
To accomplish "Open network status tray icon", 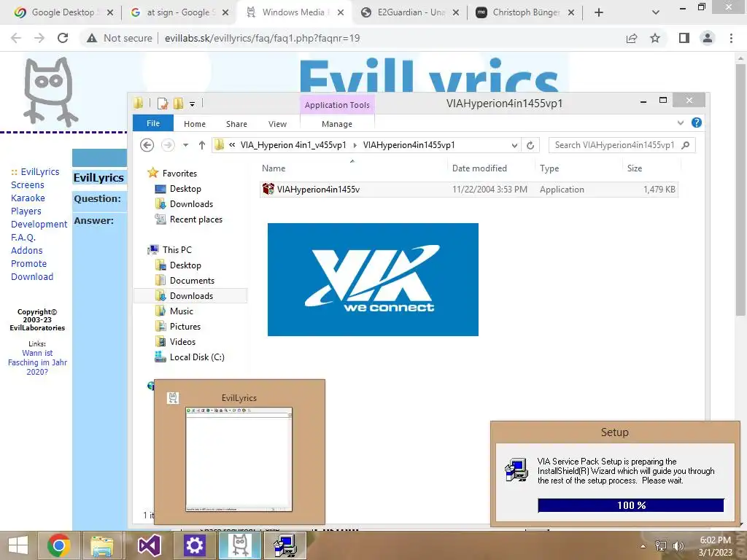I will 661,545.
